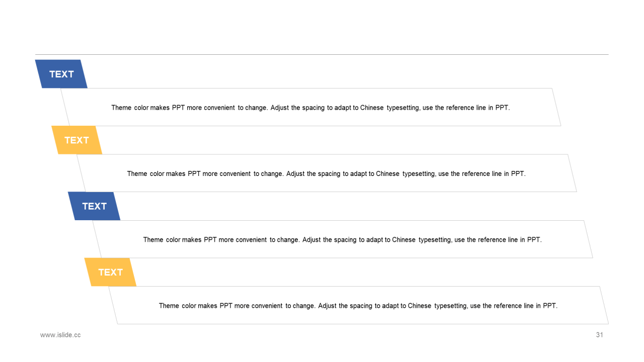
Task: Click "typesetting" in the second description
Action: click(419, 173)
